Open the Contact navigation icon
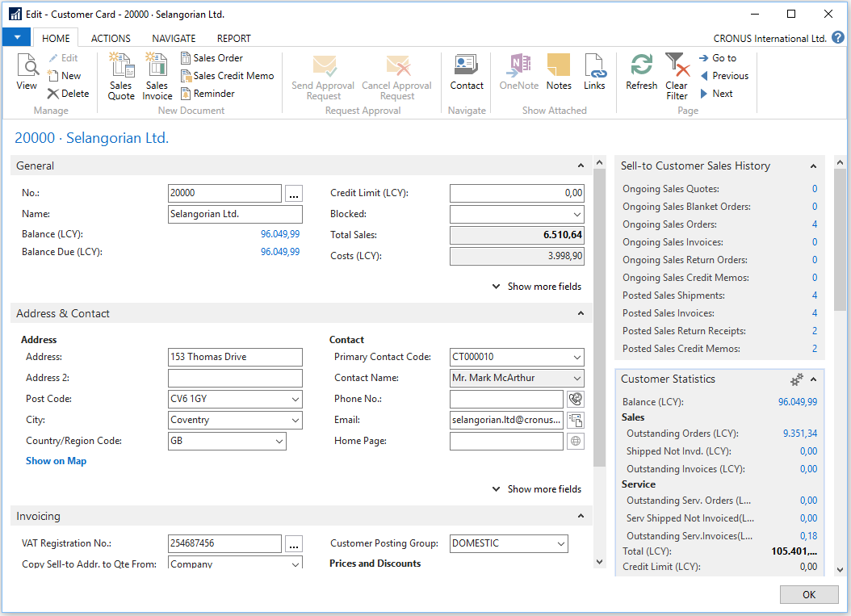The width and height of the screenshot is (851, 616). 466,65
